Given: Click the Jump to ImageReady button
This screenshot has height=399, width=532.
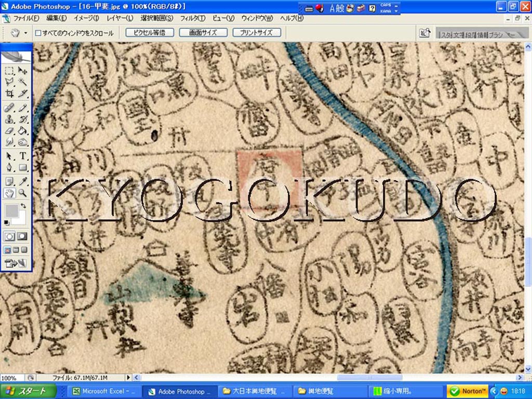Looking at the screenshot, I should (16, 263).
